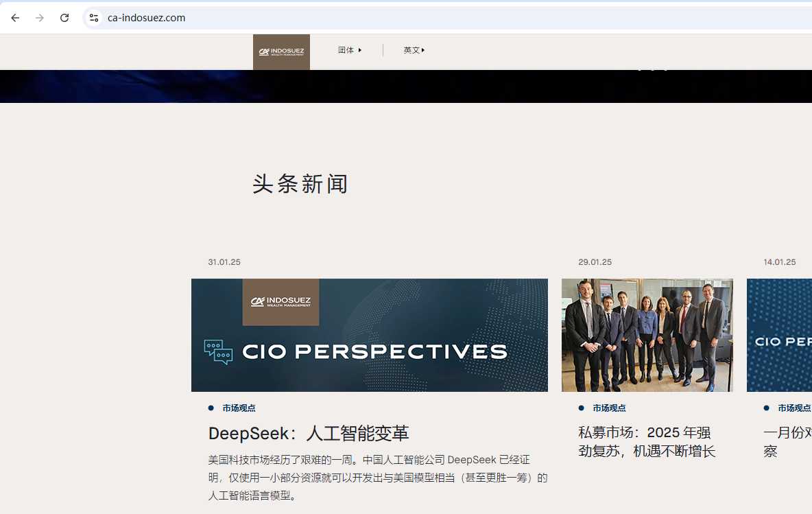Open the 一月份 article title link

point(787,441)
